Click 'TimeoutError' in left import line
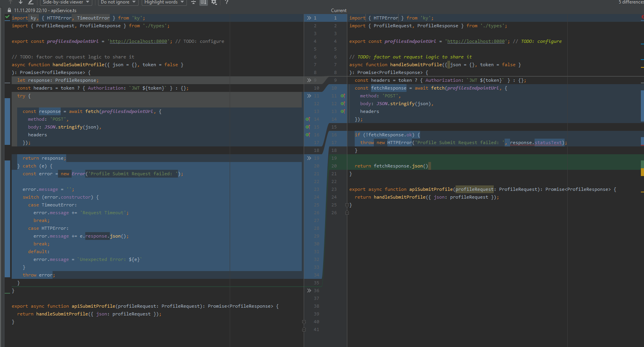Viewport: 644px width, 347px height. point(93,18)
